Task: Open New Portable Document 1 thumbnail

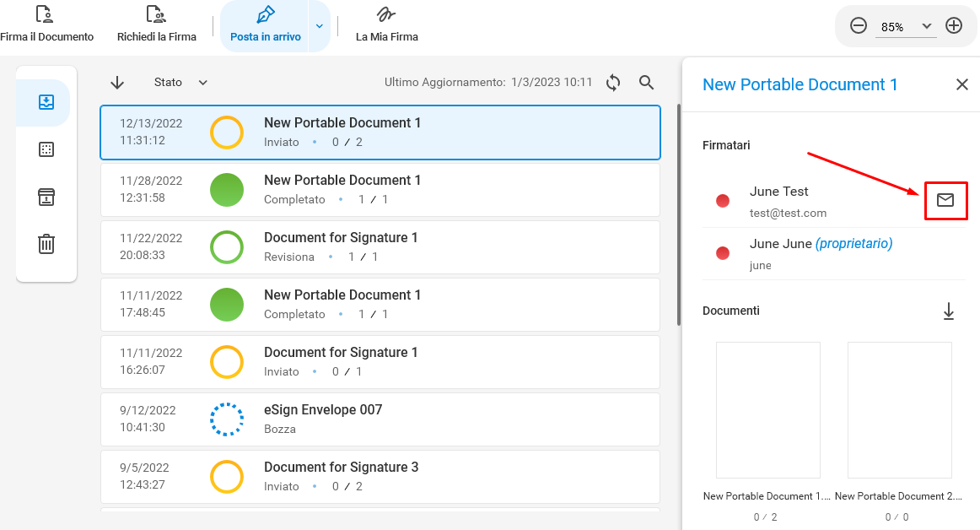Action: point(767,410)
